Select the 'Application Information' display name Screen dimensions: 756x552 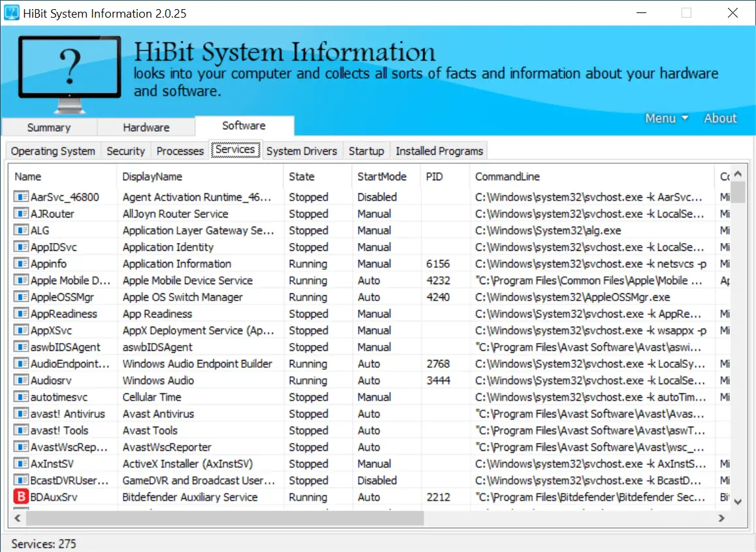point(177,263)
